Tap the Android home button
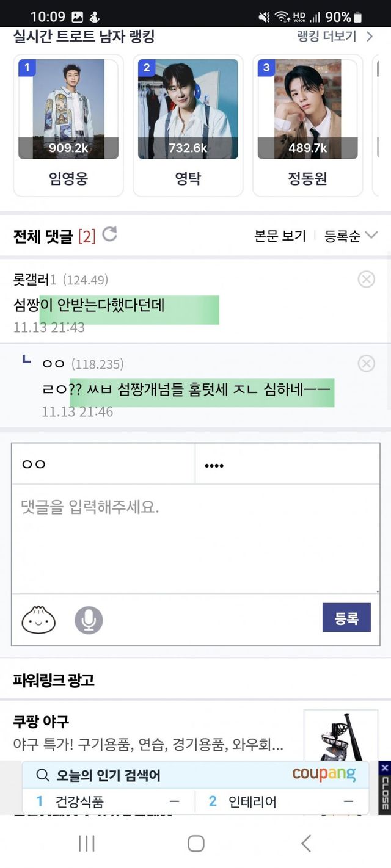The width and height of the screenshot is (391, 868). [x=195, y=844]
